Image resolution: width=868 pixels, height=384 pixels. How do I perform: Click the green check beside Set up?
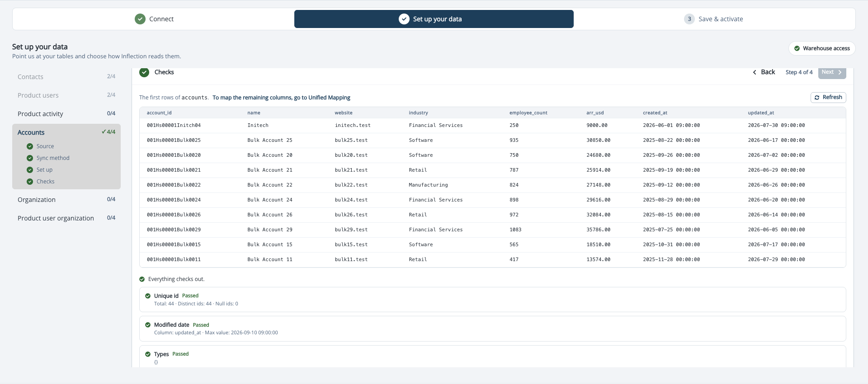(30, 170)
